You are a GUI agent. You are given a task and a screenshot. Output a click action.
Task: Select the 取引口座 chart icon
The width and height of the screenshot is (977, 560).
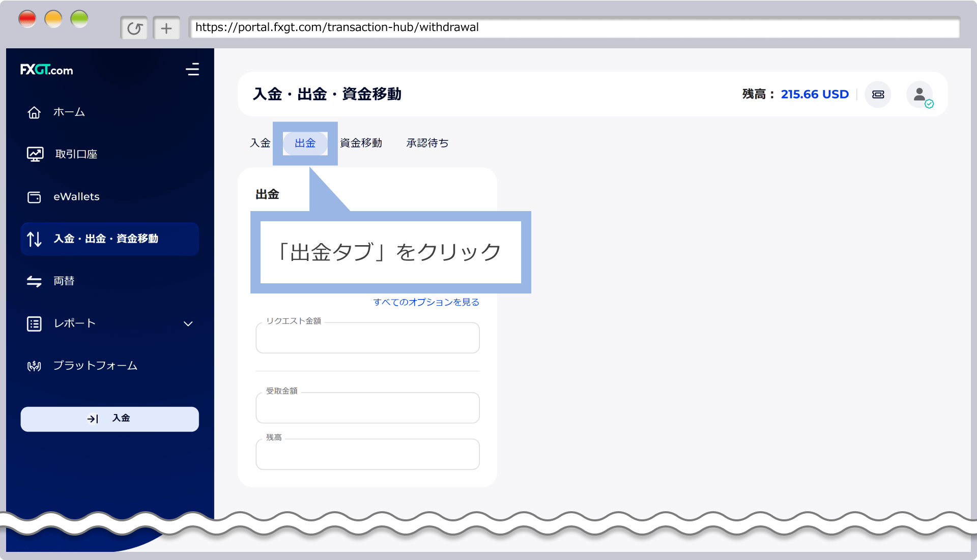(34, 154)
